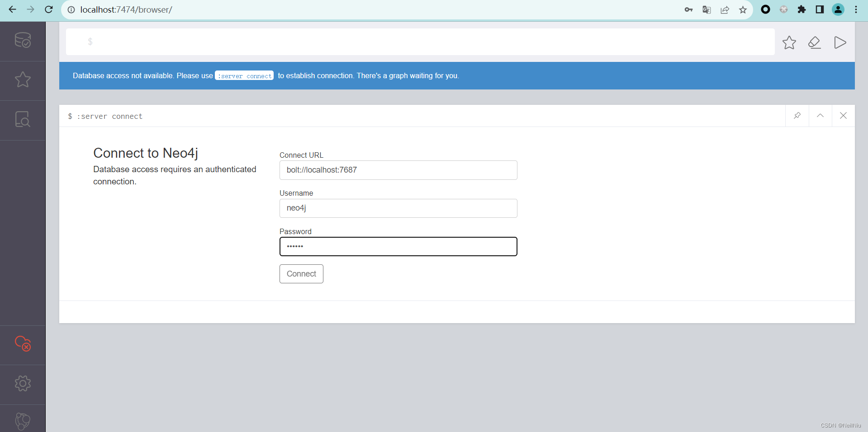Click the Connect to Neo4j heading

tap(146, 153)
